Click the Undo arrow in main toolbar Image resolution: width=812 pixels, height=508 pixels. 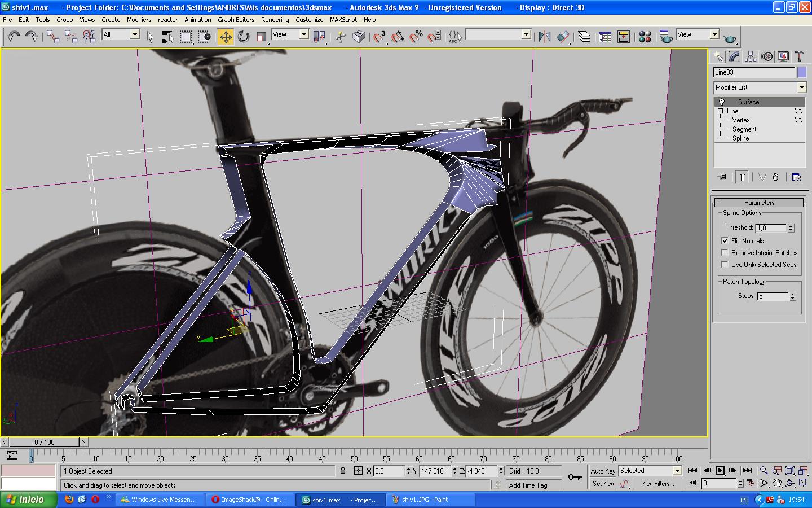coord(14,37)
